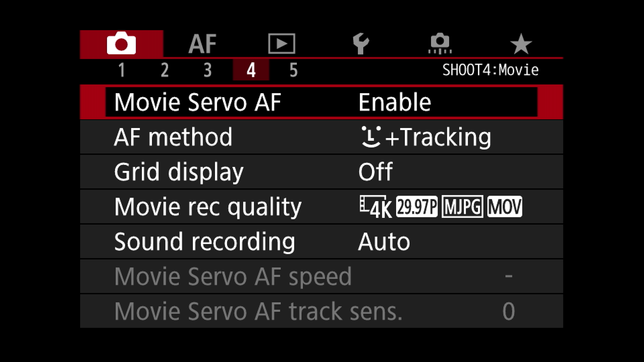The height and width of the screenshot is (362, 644).
Task: Open Movie rec quality options
Action: 208,207
